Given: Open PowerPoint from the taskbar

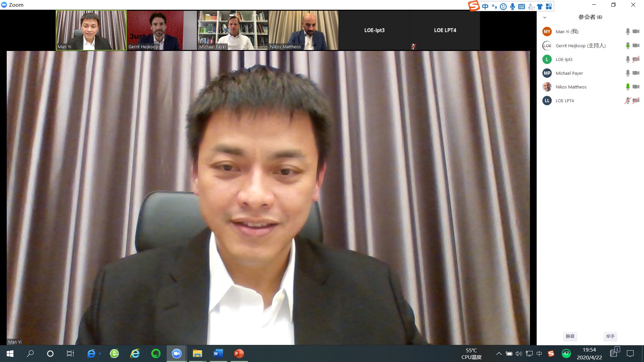Looking at the screenshot, I should coord(239,354).
